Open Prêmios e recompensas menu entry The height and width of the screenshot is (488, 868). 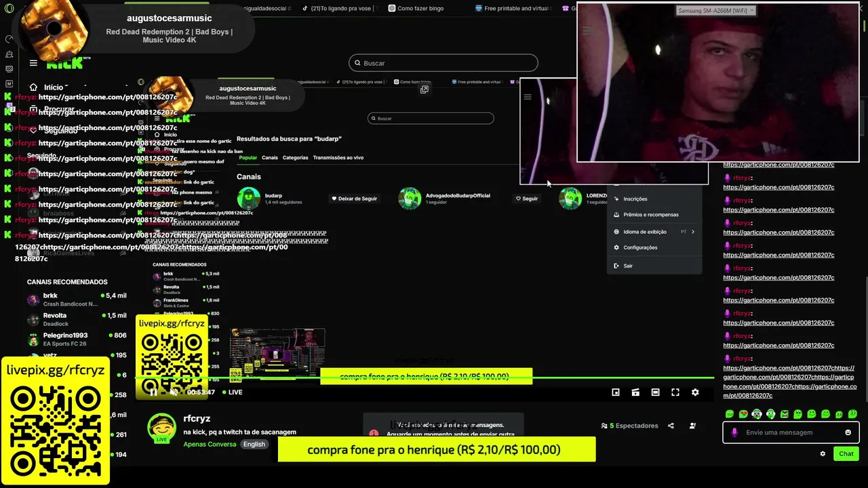650,214
